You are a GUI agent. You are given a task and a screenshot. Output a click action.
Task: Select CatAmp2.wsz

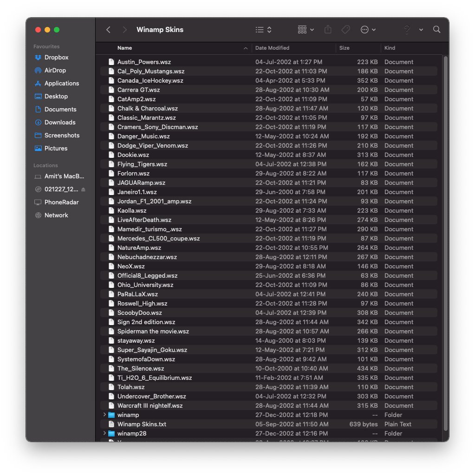coord(269,99)
